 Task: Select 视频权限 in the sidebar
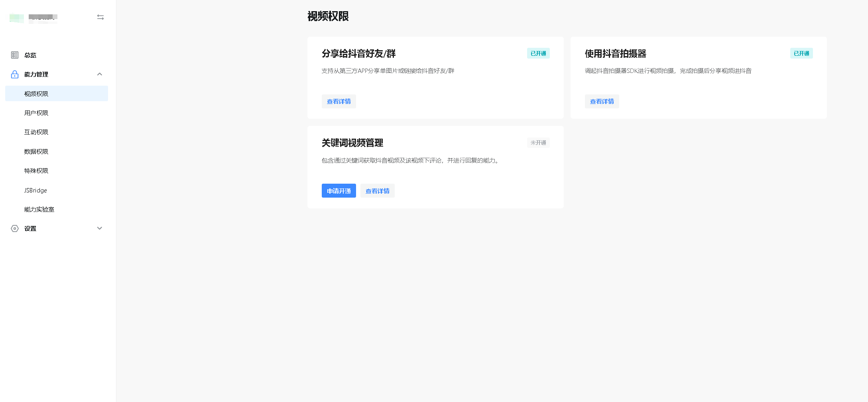[36, 94]
